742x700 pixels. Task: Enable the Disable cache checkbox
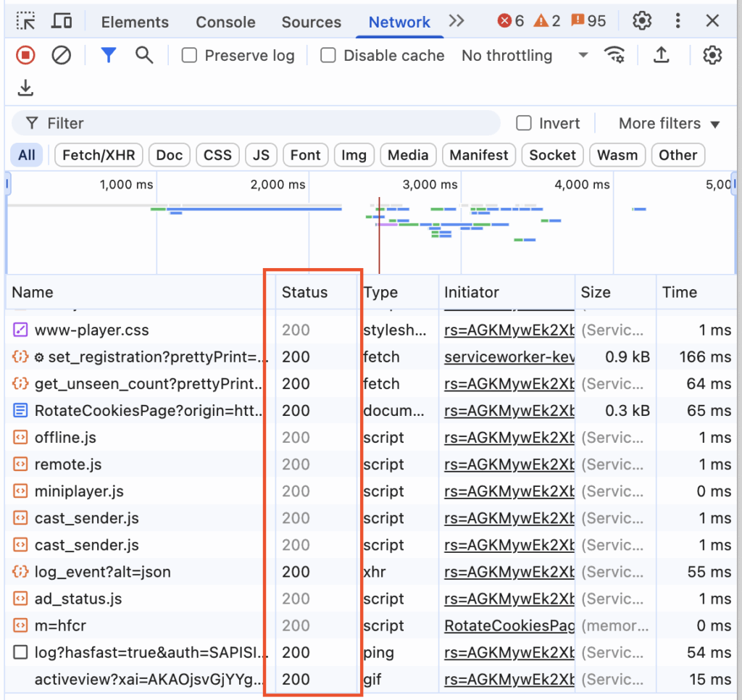point(328,55)
